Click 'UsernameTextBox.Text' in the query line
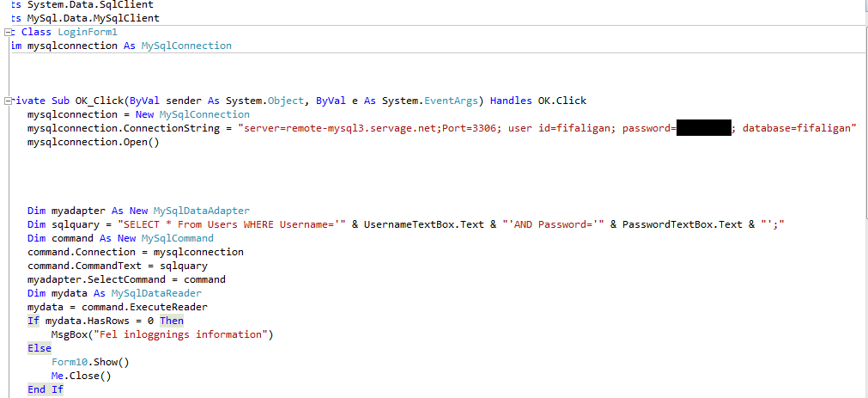Image resolution: width=868 pixels, height=398 pixels. [423, 224]
